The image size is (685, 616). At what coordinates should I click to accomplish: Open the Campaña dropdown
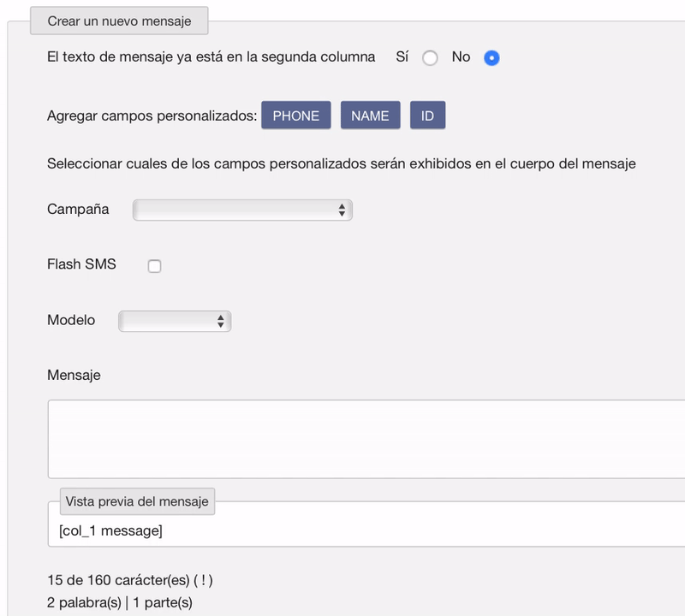tap(242, 210)
